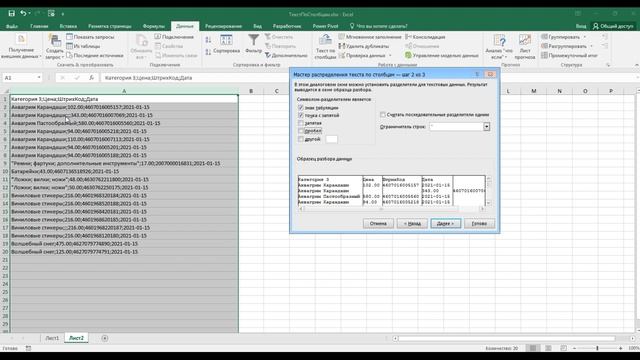Image resolution: width=640 pixels, height=360 pixels.
Task: Sort descending with the Z-A icon
Action: tap(208, 52)
